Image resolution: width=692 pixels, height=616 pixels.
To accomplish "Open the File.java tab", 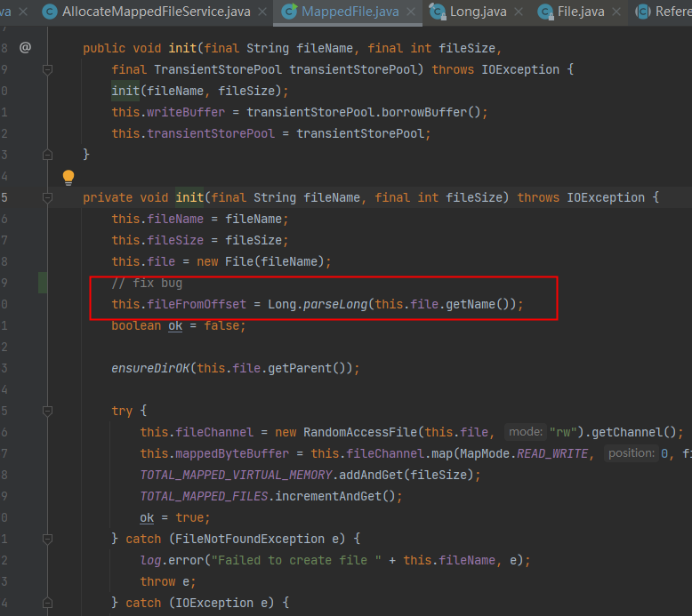I will click(x=581, y=12).
